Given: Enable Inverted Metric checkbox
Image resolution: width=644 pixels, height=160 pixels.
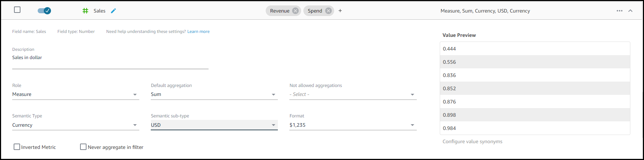Looking at the screenshot, I should point(17,147).
